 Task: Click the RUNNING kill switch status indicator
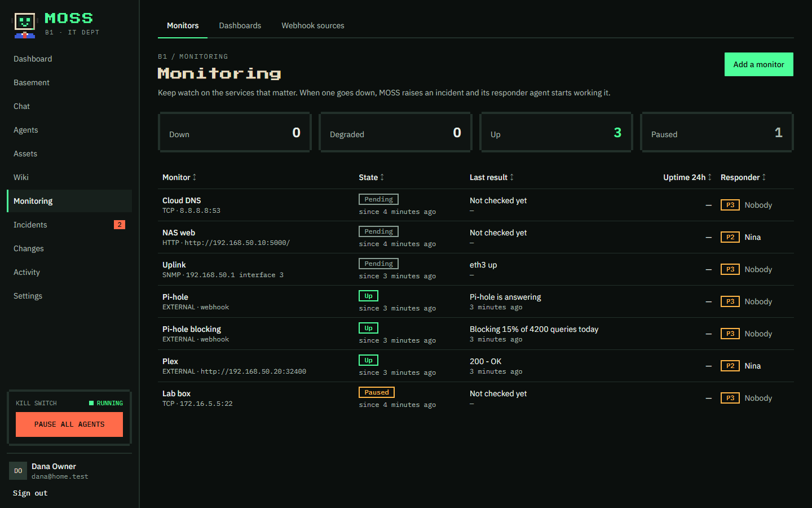coord(106,403)
